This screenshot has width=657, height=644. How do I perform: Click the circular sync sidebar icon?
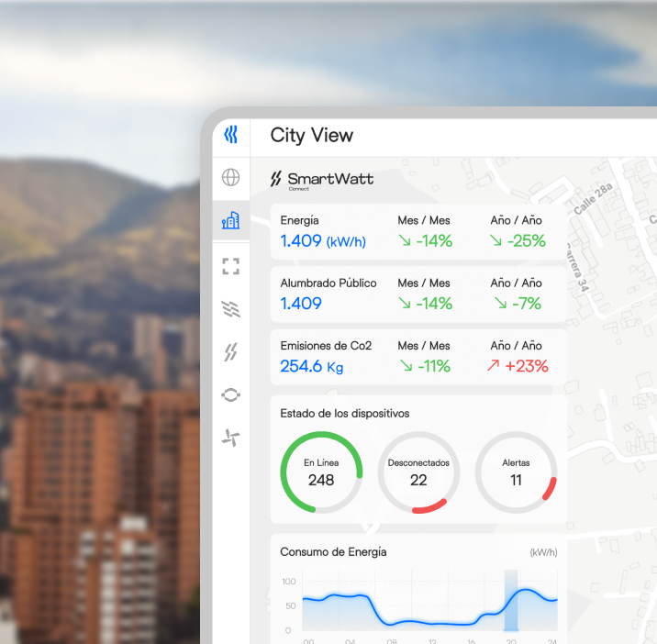click(x=231, y=394)
